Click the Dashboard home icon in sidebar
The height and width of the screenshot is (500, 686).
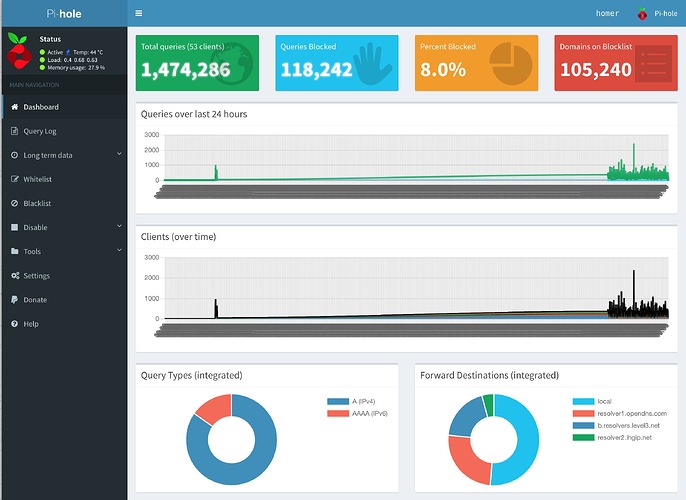[14, 107]
